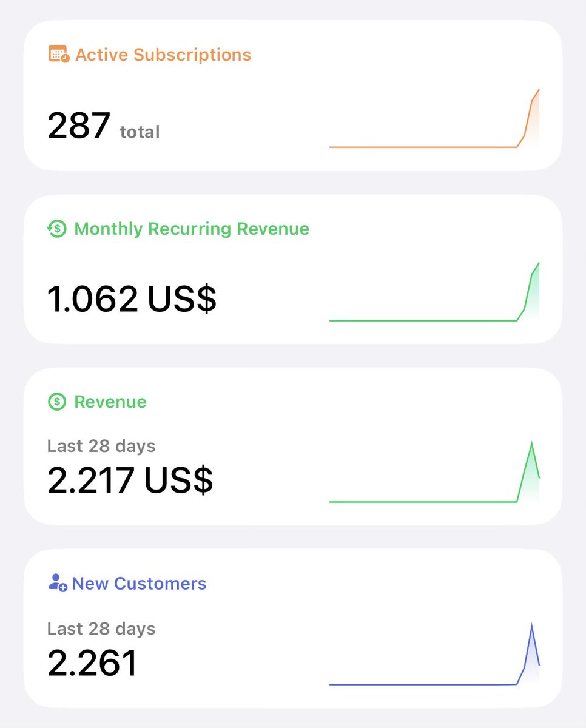View the orange Active Subscriptions sparkline chart
This screenshot has height=728, width=586.
[x=434, y=118]
